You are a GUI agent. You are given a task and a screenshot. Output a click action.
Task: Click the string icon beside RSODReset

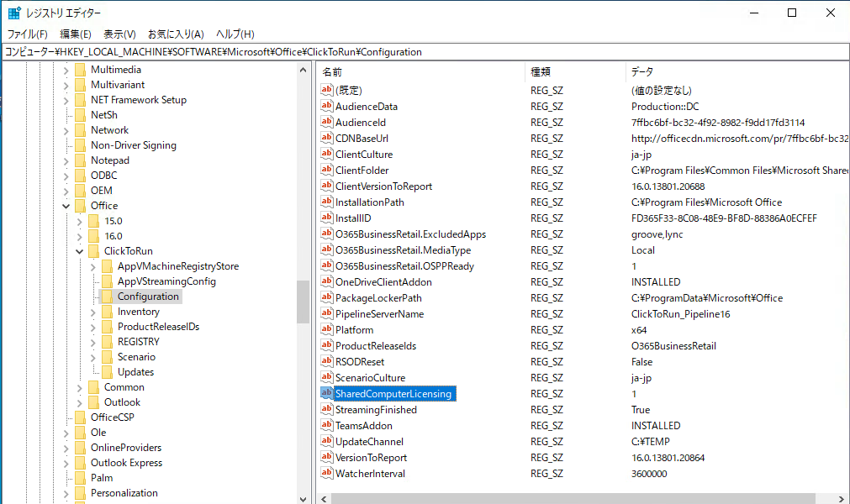[x=326, y=362]
